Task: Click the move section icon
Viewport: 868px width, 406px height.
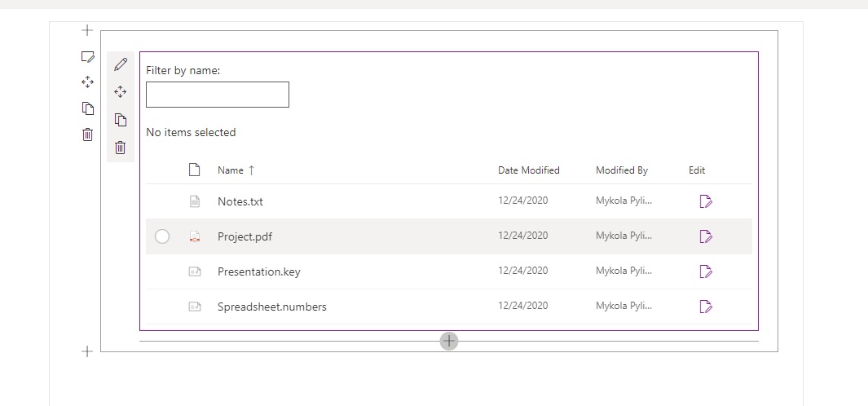Action: point(87,82)
